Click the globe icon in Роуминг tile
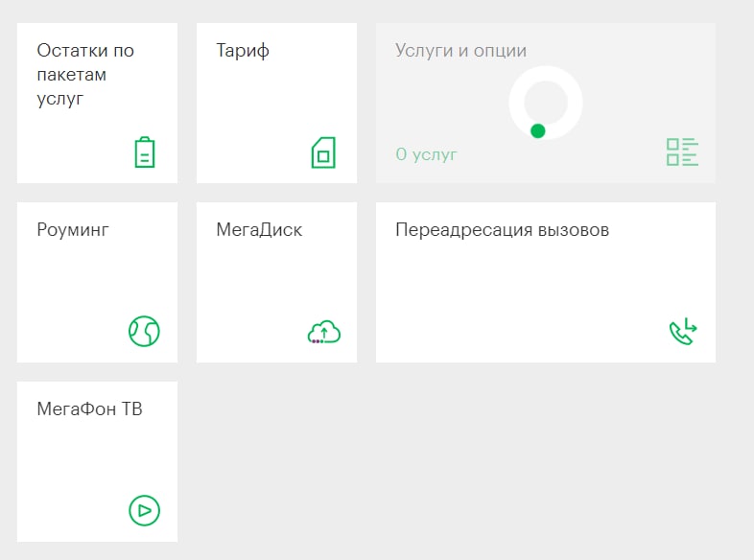 [144, 331]
